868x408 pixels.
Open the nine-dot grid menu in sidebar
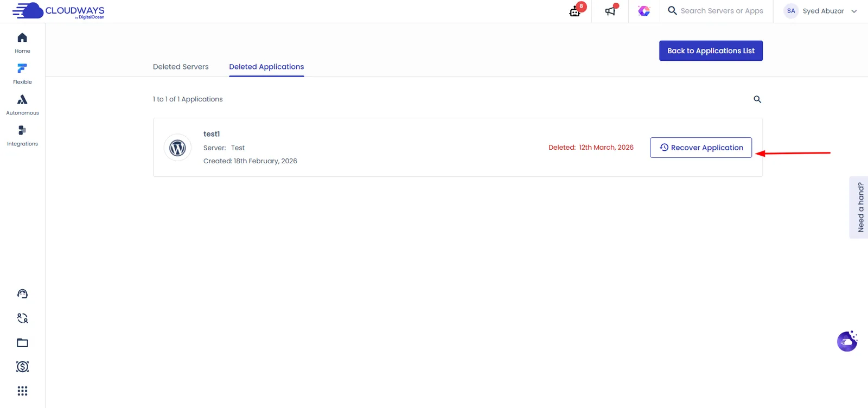(22, 391)
